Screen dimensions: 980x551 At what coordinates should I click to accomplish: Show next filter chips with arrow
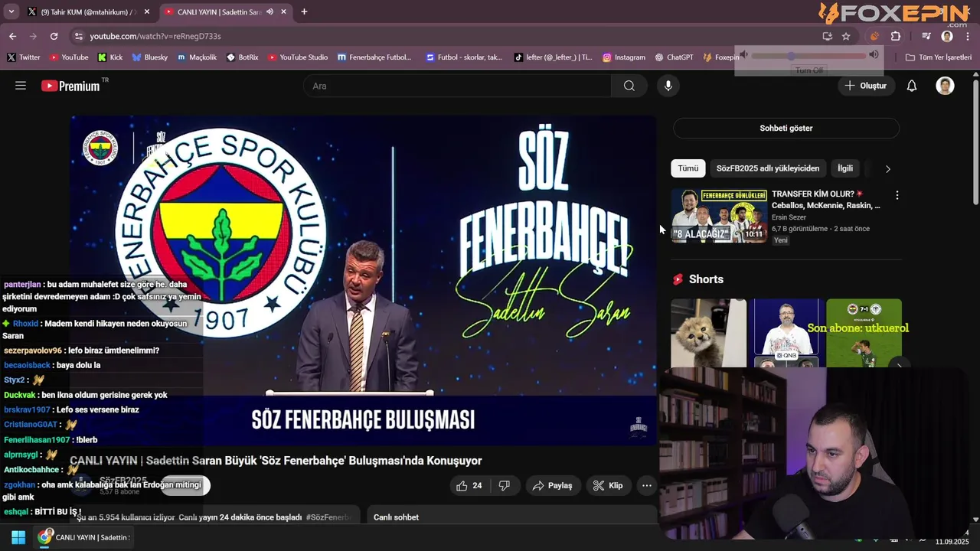(887, 168)
